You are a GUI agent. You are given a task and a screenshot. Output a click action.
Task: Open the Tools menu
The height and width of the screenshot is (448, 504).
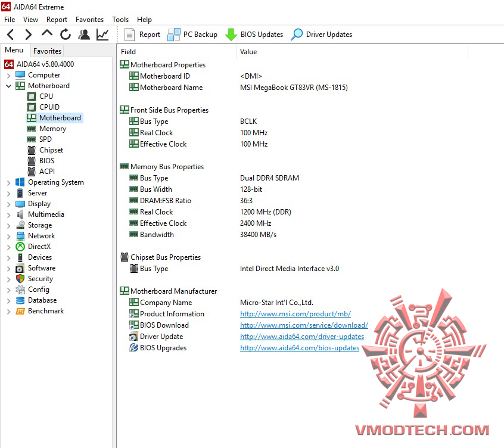coord(120,20)
